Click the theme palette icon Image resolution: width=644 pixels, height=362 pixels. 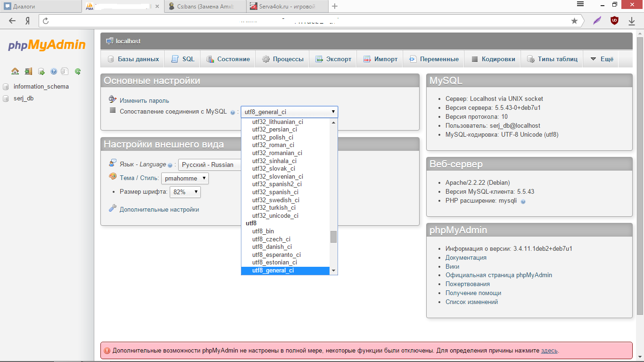coord(112,177)
